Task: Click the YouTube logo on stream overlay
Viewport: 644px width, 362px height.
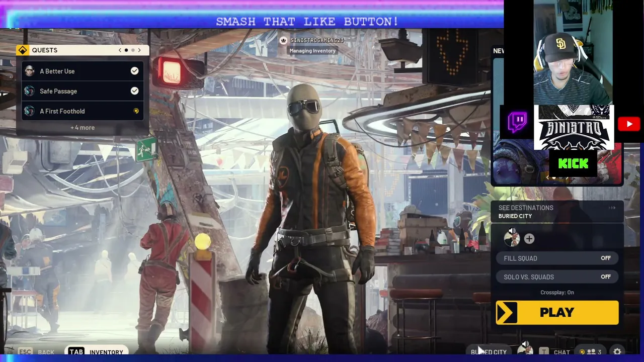Action: click(x=629, y=124)
